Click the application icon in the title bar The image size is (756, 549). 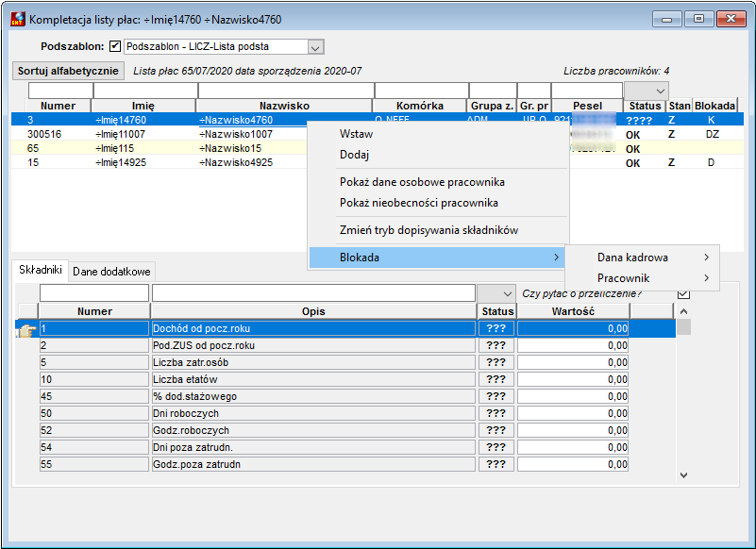[x=18, y=19]
